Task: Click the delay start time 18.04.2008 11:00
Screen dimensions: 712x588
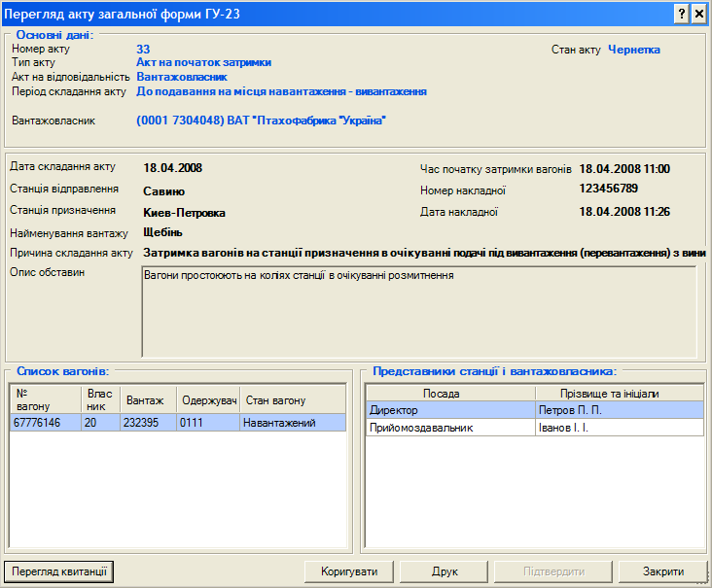Action: 624,169
